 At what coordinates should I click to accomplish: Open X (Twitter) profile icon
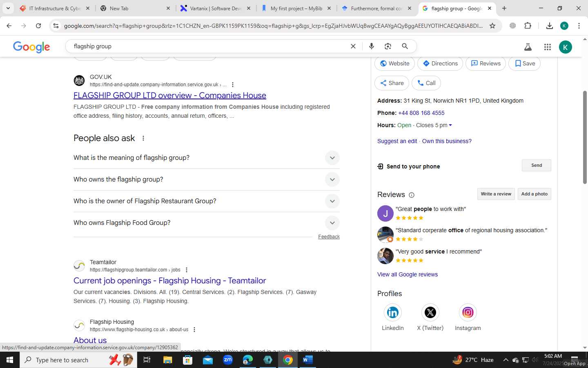(430, 312)
